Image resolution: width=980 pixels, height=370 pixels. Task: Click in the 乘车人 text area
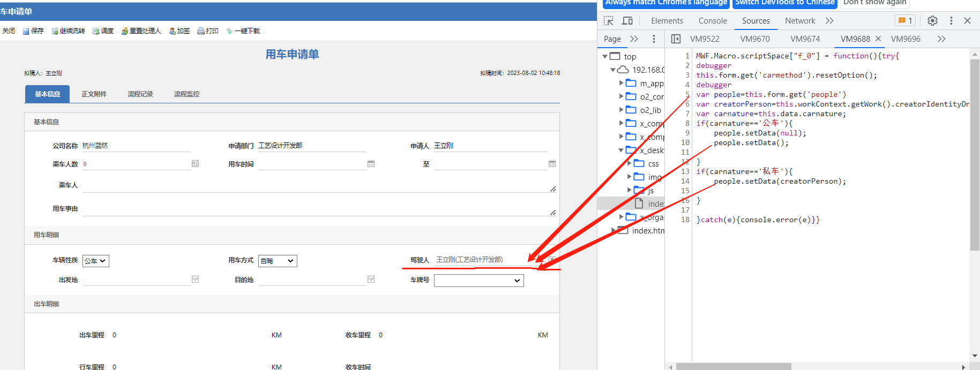[x=319, y=185]
